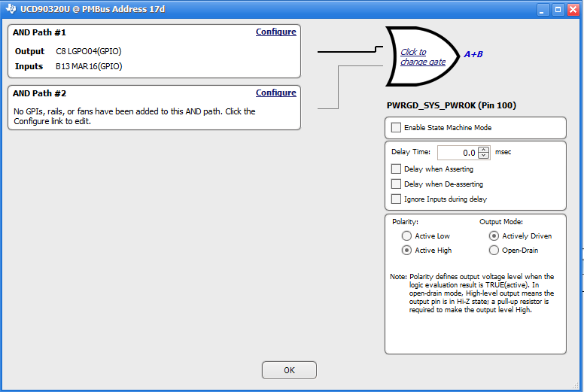
Task: Open Configure link for AND Path #1
Action: [x=276, y=32]
